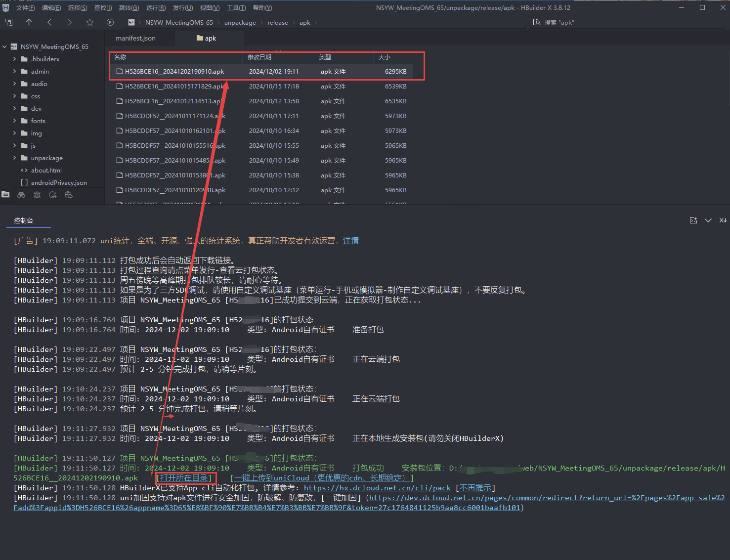Click file icon of H526BCE16_20241202190910.apk

(119, 71)
